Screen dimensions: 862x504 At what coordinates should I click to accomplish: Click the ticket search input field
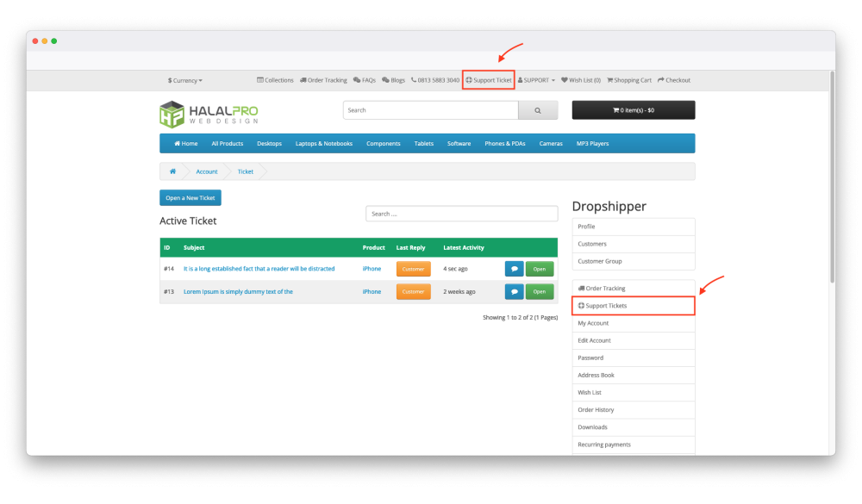pyautogui.click(x=461, y=214)
